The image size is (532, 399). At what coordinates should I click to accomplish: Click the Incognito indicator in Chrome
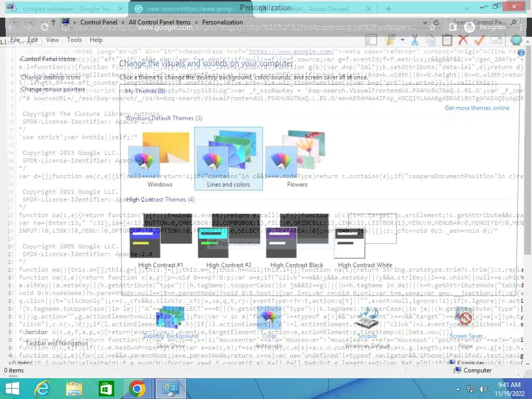click(x=485, y=27)
